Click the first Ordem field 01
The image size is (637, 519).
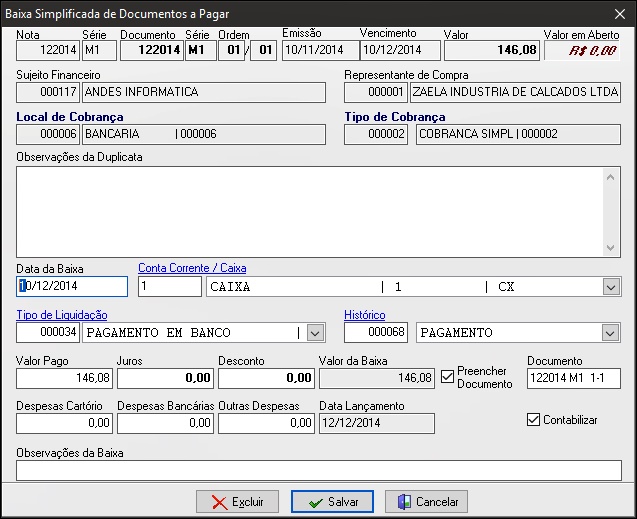(x=232, y=51)
